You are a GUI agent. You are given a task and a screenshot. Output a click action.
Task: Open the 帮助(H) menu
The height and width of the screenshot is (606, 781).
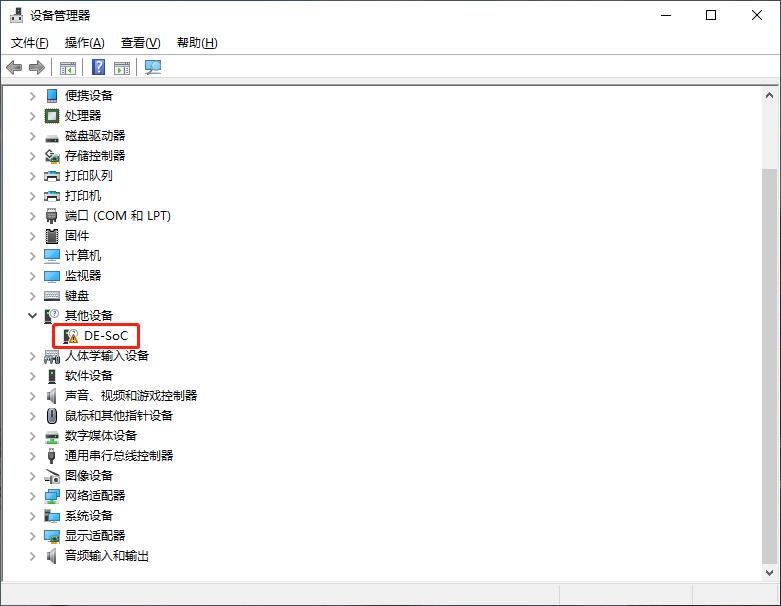pos(197,43)
